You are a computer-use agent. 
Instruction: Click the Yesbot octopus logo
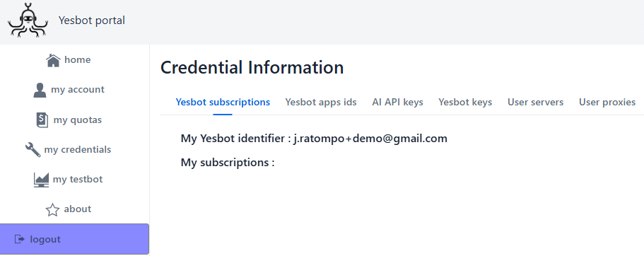(28, 21)
